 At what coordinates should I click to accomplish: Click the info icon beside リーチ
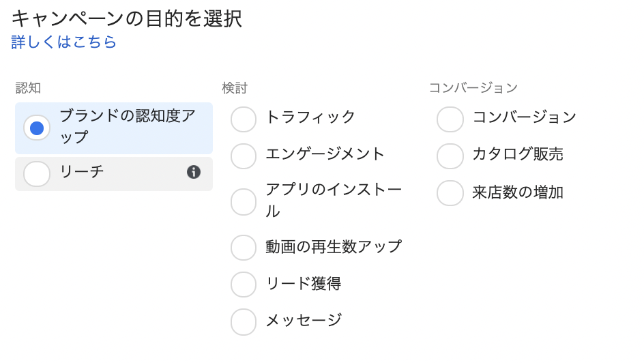point(194,172)
